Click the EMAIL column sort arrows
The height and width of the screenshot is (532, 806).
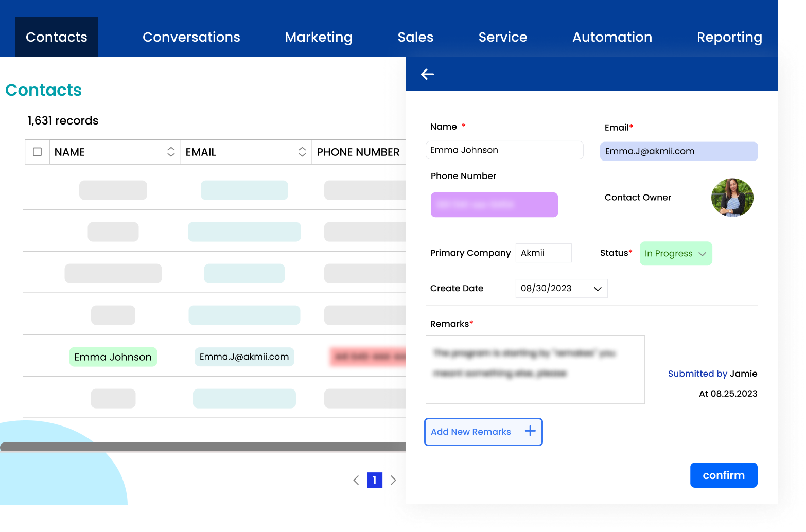(x=302, y=152)
